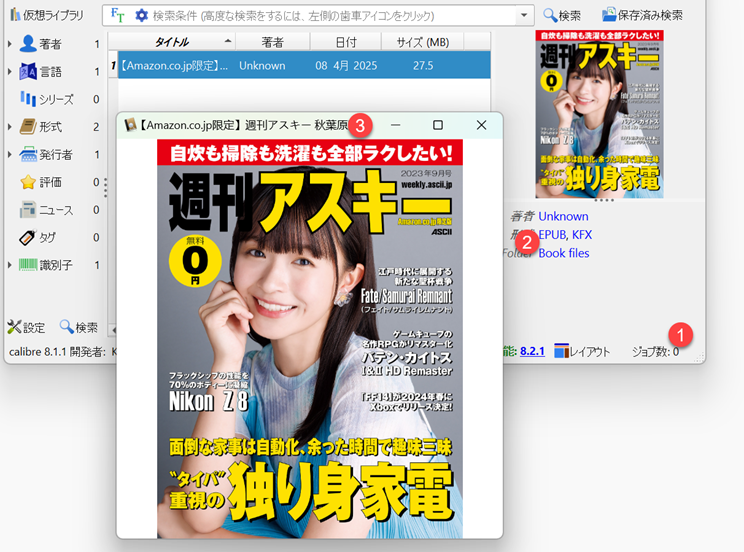Open the Book files folder link
Image resolution: width=744 pixels, height=552 pixels.
564,253
